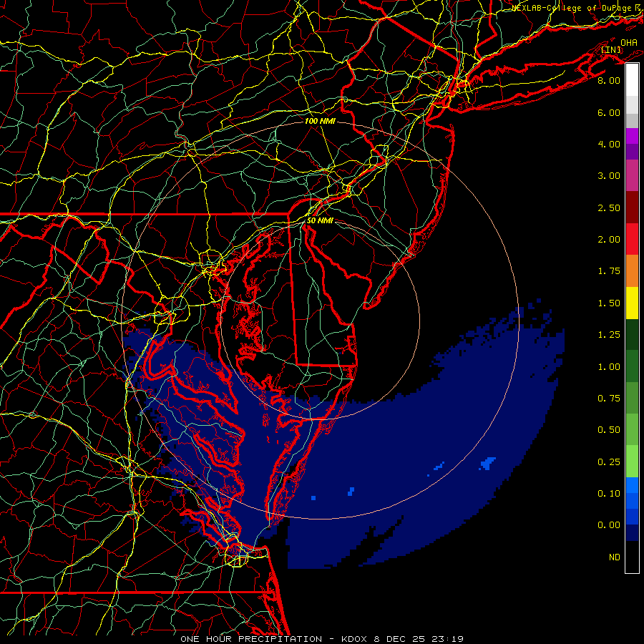Click the 23:19 timestamp
The width and height of the screenshot is (644, 644).
[x=448, y=639]
